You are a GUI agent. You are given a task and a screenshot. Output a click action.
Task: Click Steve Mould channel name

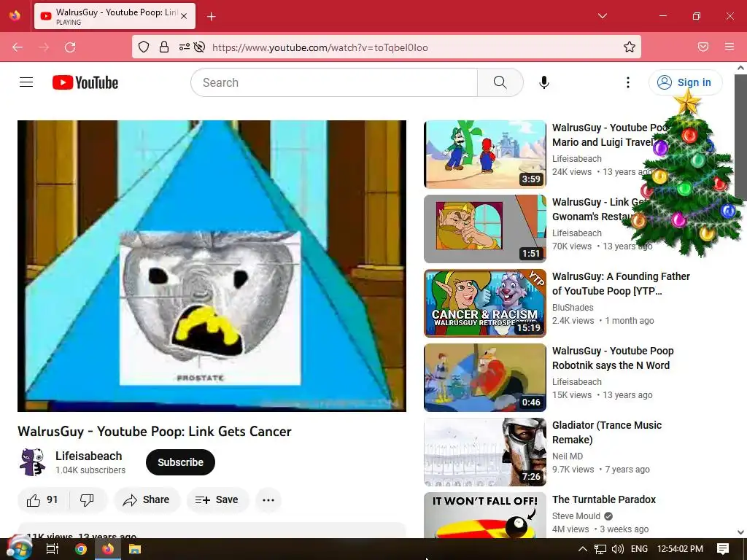576,516
